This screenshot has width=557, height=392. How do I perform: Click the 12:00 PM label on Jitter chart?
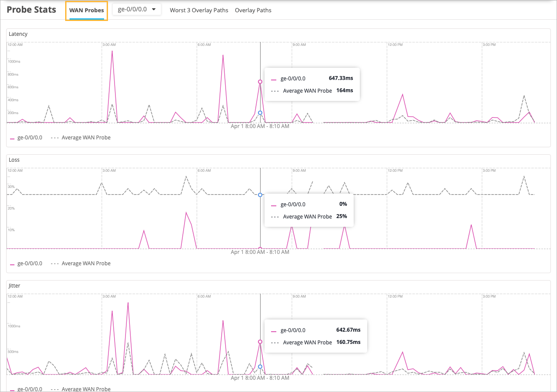[x=395, y=296]
